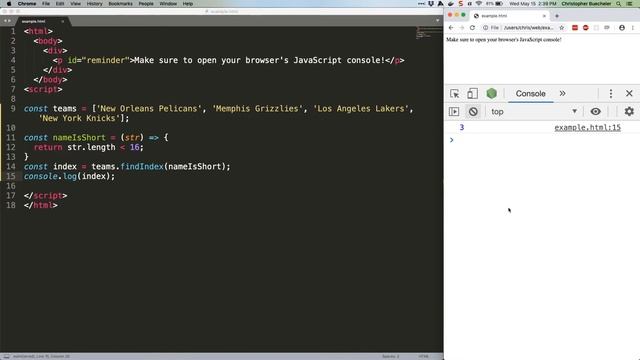Viewport: 640px width, 360px height.
Task: Clear the console output
Action: click(x=473, y=111)
